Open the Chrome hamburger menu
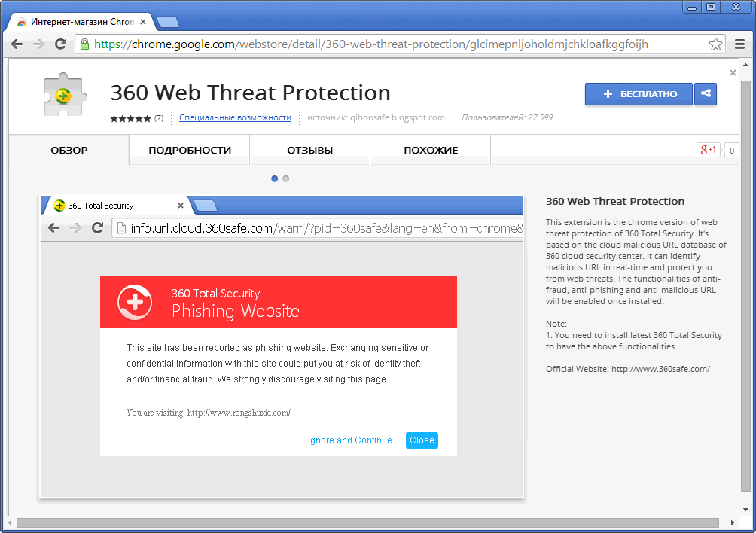Screen dimensions: 756x533 739,44
